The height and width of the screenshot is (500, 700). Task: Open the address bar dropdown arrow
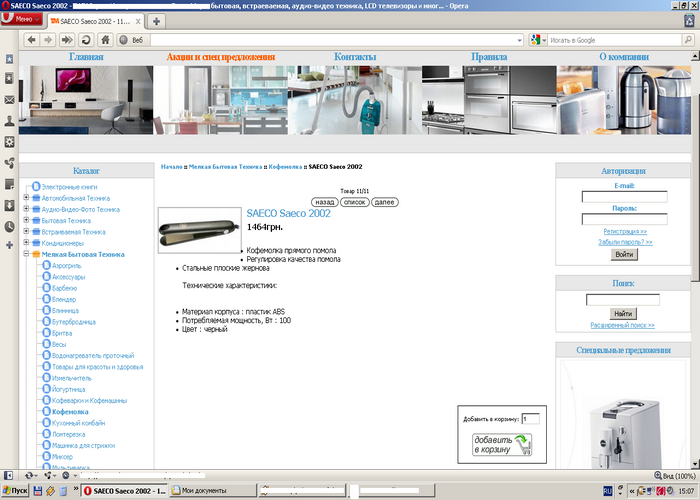519,40
